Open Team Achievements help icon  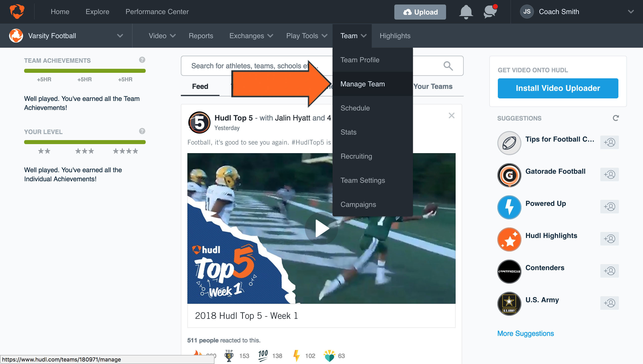tap(142, 60)
